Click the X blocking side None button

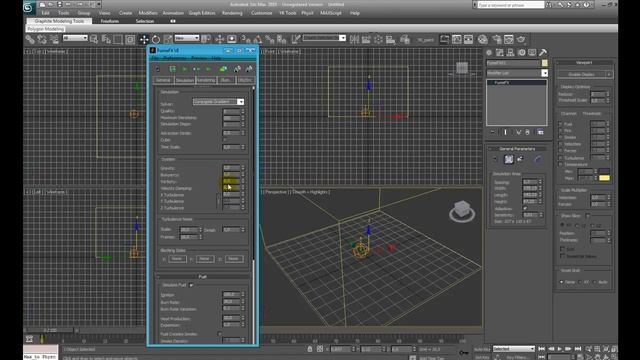click(177, 259)
